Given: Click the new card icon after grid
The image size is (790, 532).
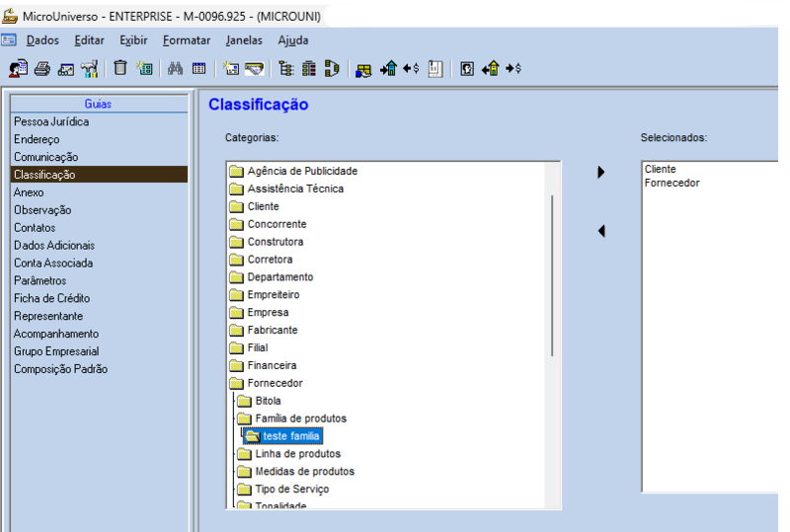Looking at the screenshot, I should coord(231,68).
